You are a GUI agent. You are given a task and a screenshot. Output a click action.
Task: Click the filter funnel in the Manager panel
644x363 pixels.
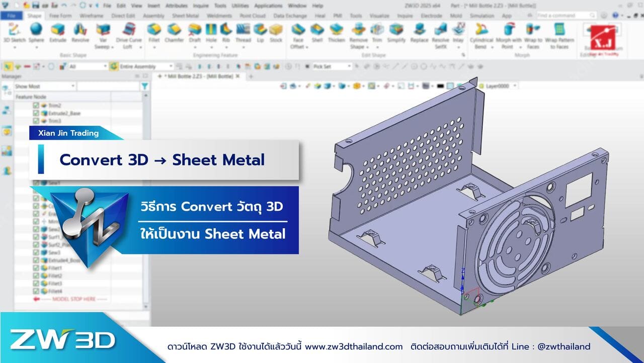point(145,86)
